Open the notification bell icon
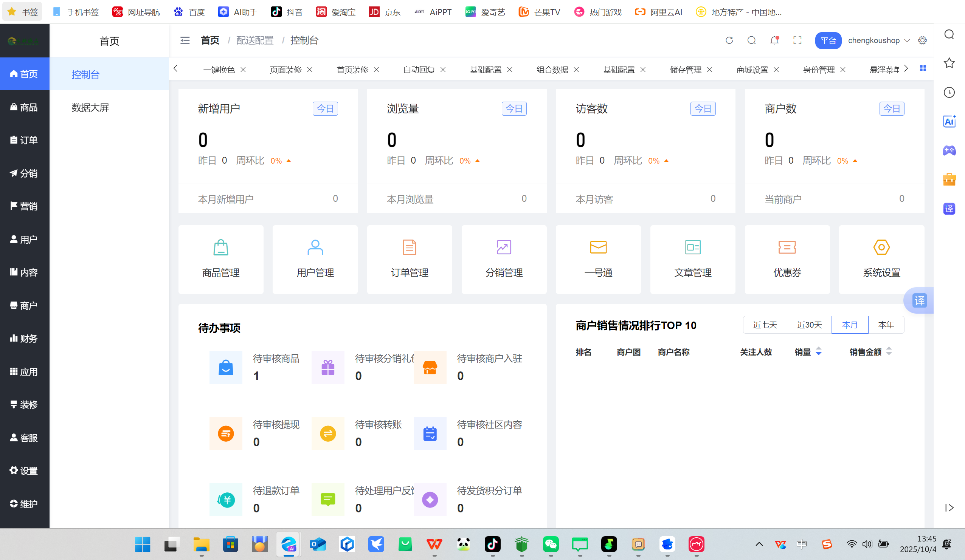The height and width of the screenshot is (560, 965). [x=774, y=40]
